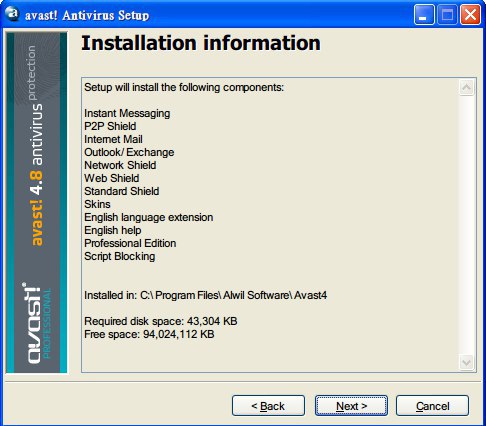This screenshot has height=426, width=486.
Task: Select 'Internet Mail' component text
Action: tap(113, 139)
